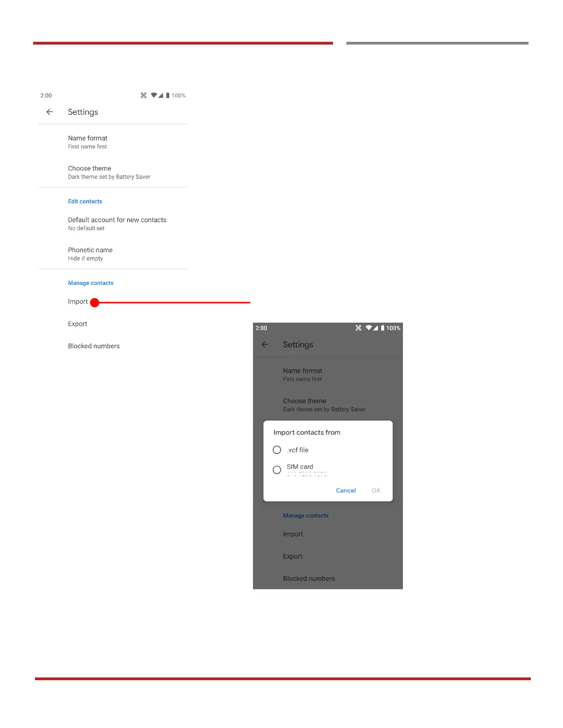Tap Import in left Settings screen
The image size is (563, 728).
pyautogui.click(x=78, y=301)
